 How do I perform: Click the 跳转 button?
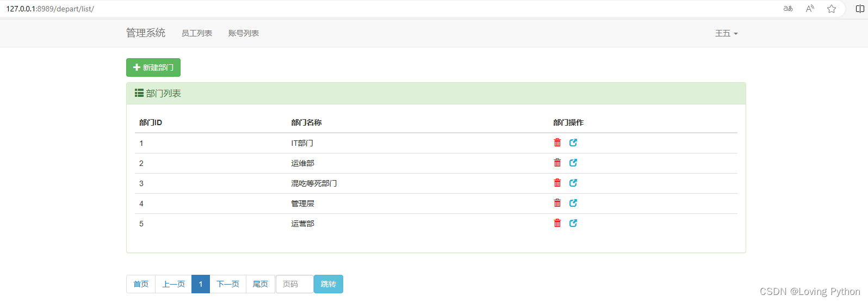click(328, 284)
